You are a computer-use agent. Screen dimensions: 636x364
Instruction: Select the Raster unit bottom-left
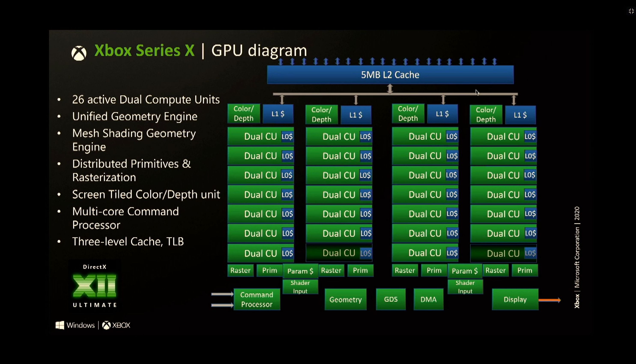pos(240,270)
